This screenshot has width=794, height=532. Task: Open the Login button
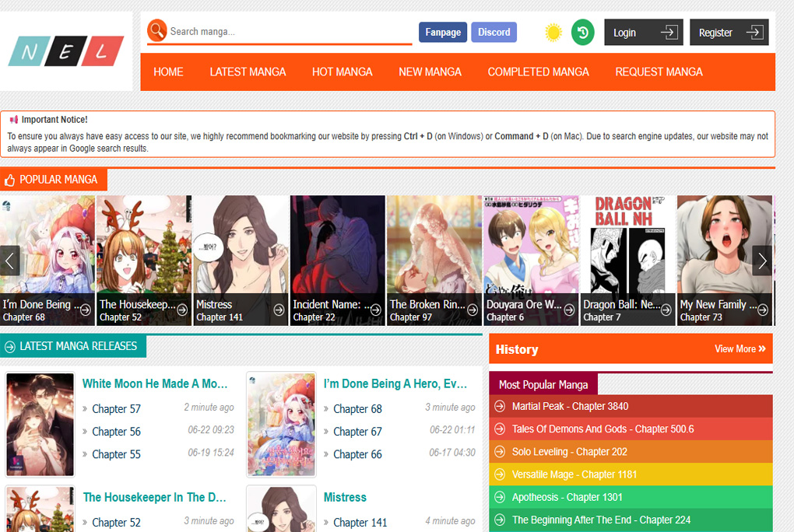pos(643,33)
